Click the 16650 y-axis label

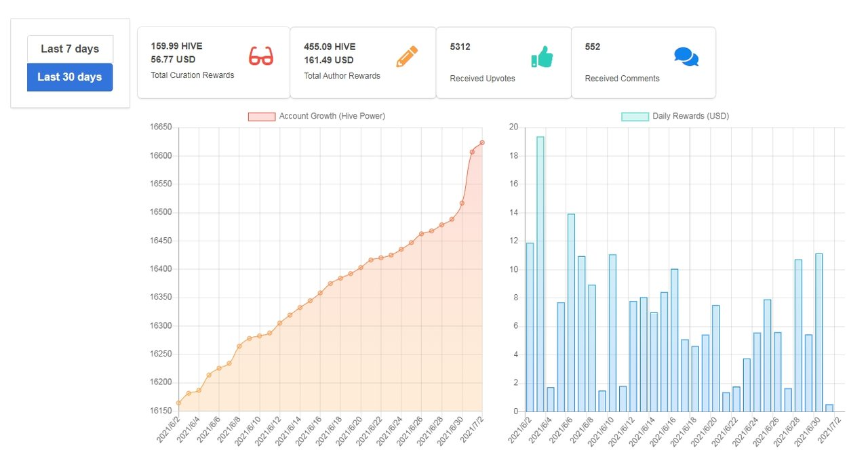[x=161, y=127]
